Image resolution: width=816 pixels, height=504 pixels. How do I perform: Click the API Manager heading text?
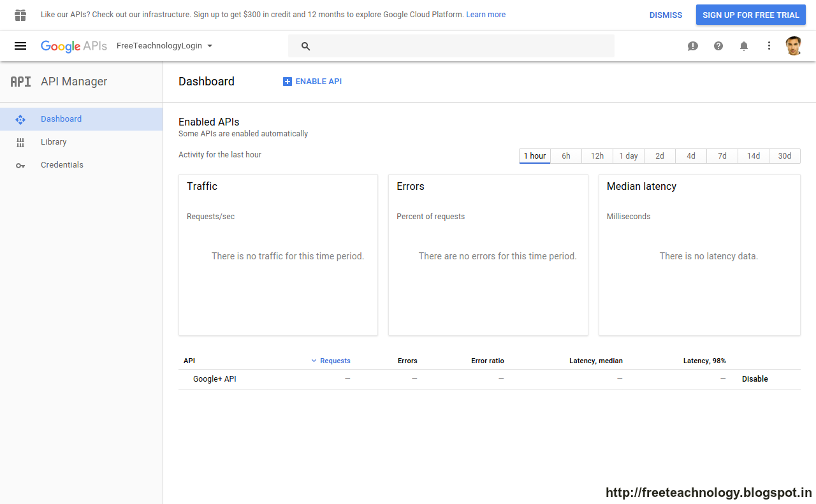(x=74, y=82)
